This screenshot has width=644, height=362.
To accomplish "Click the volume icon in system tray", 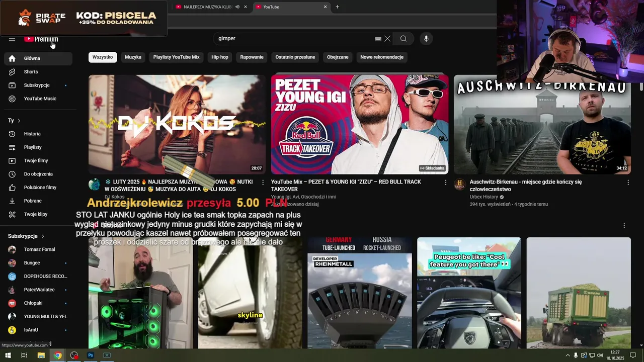I will click(600, 355).
